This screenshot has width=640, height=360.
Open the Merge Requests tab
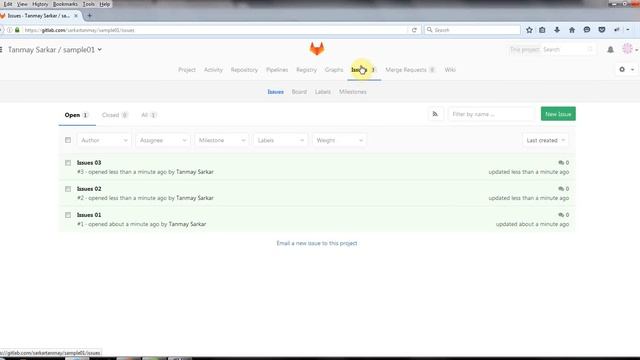click(x=410, y=70)
